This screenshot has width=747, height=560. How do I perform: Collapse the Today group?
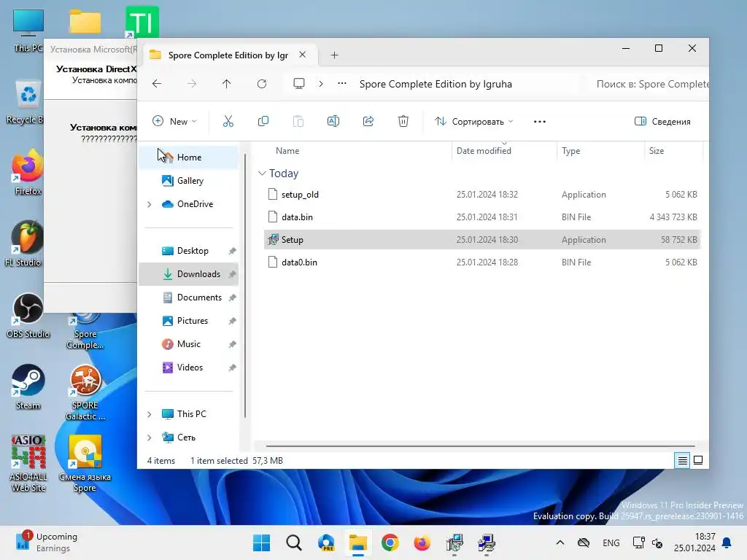pyautogui.click(x=262, y=174)
